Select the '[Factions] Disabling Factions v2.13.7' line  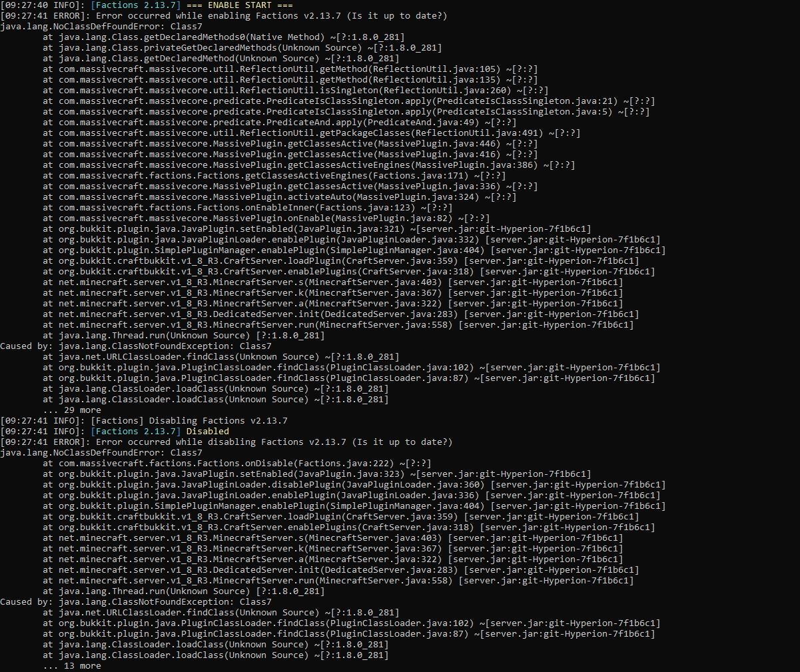click(x=144, y=420)
